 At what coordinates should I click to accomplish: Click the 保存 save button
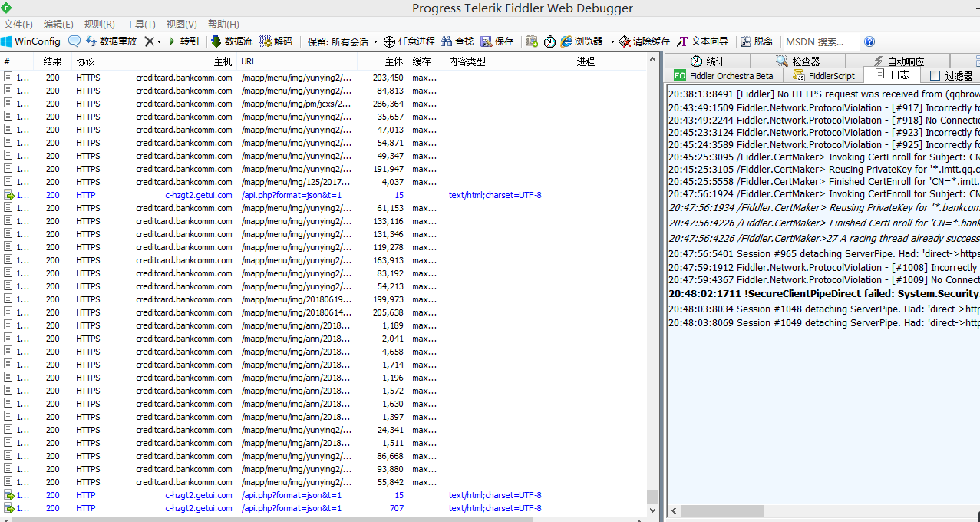[x=497, y=41]
